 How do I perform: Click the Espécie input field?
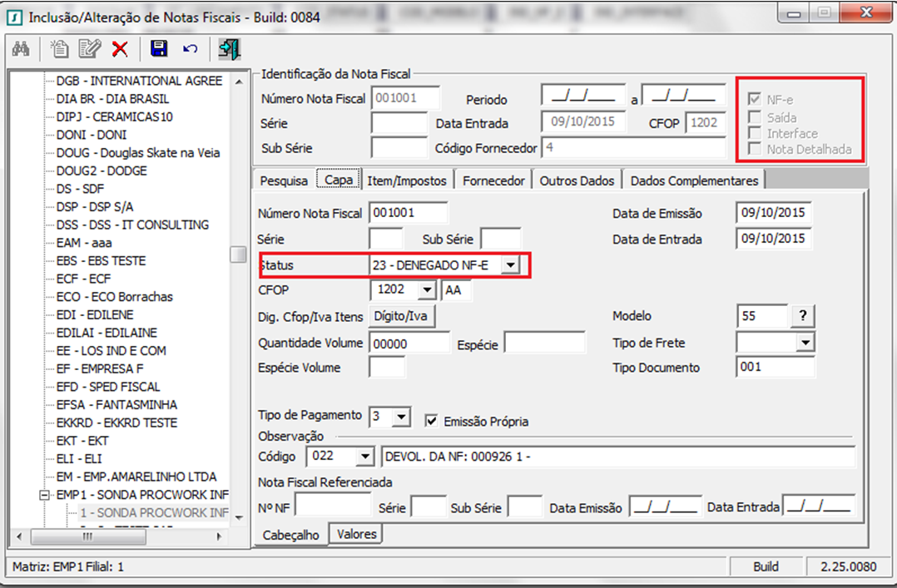[544, 343]
